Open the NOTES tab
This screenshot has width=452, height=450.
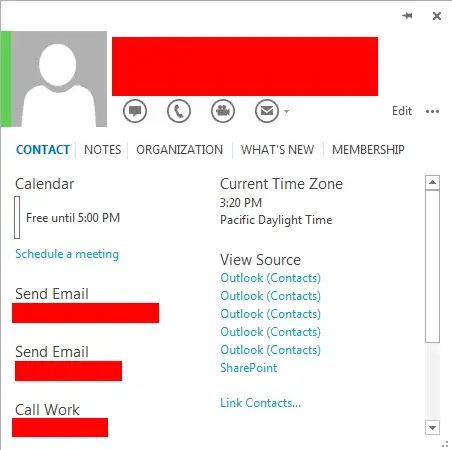click(103, 150)
